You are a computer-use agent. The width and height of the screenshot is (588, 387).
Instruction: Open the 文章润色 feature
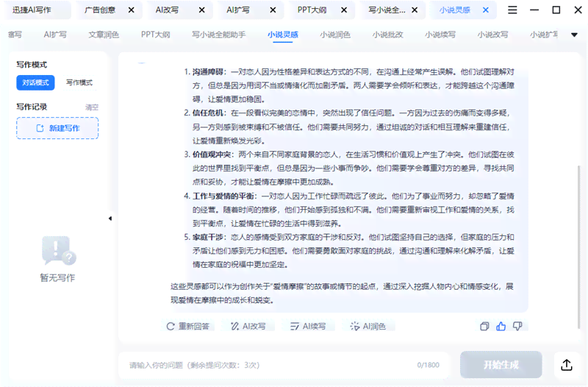[104, 35]
